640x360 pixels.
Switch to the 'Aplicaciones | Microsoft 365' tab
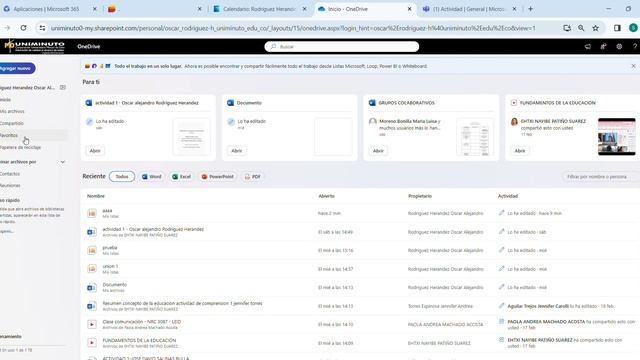pyautogui.click(x=47, y=9)
